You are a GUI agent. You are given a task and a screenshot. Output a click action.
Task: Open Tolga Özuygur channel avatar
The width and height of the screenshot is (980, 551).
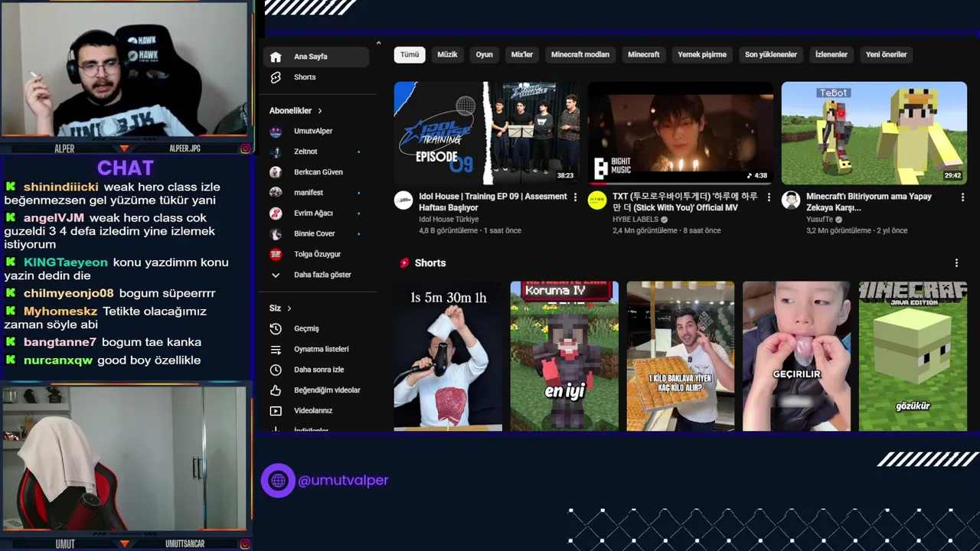[x=276, y=254]
